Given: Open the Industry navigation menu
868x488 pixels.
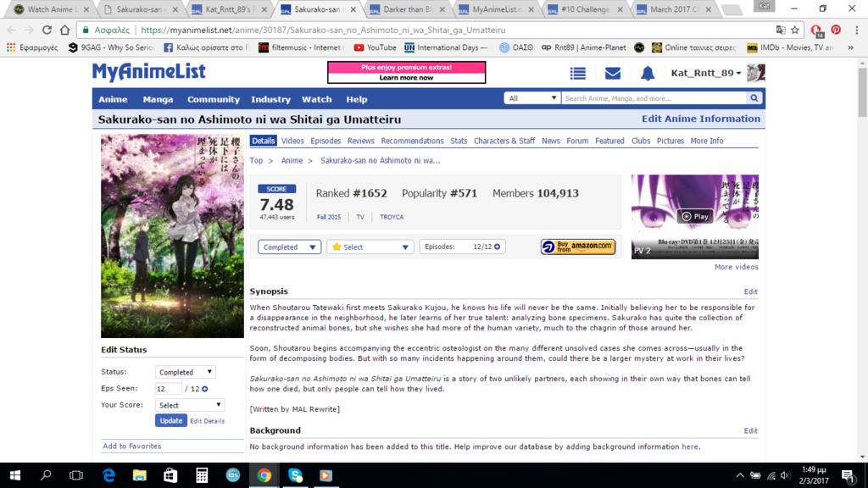Looking at the screenshot, I should (x=270, y=99).
